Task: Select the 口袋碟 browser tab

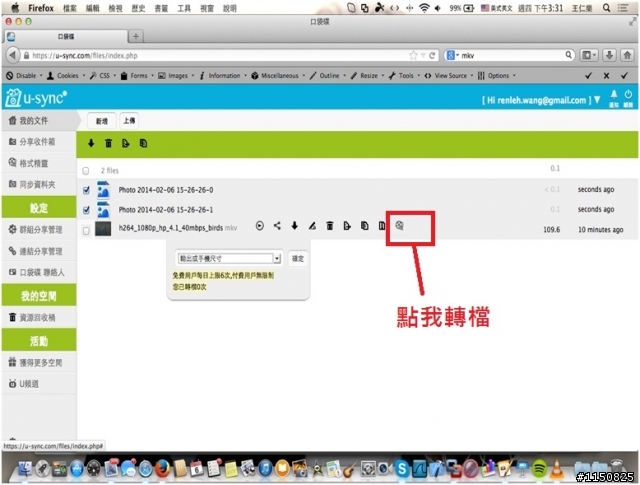Action: 65,37
